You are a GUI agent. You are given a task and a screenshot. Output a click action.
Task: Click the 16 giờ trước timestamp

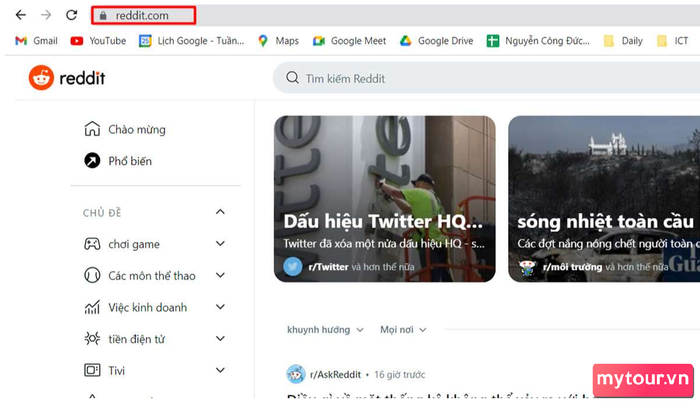[400, 375]
